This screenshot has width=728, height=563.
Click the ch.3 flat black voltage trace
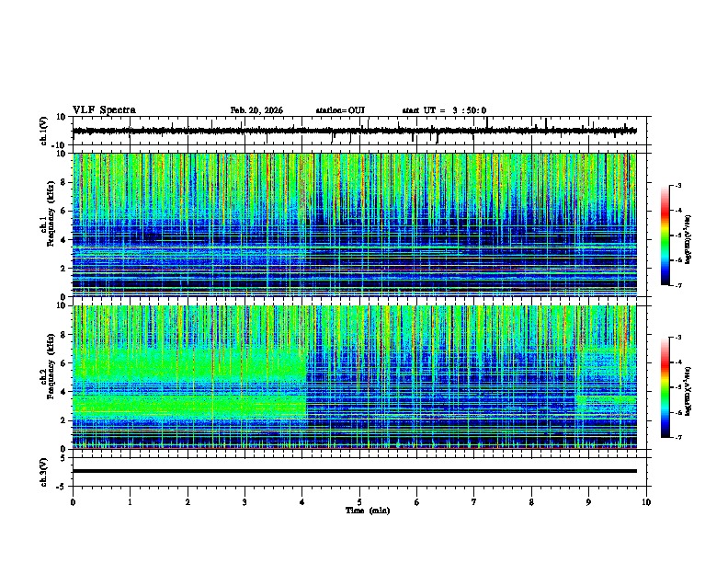point(354,471)
